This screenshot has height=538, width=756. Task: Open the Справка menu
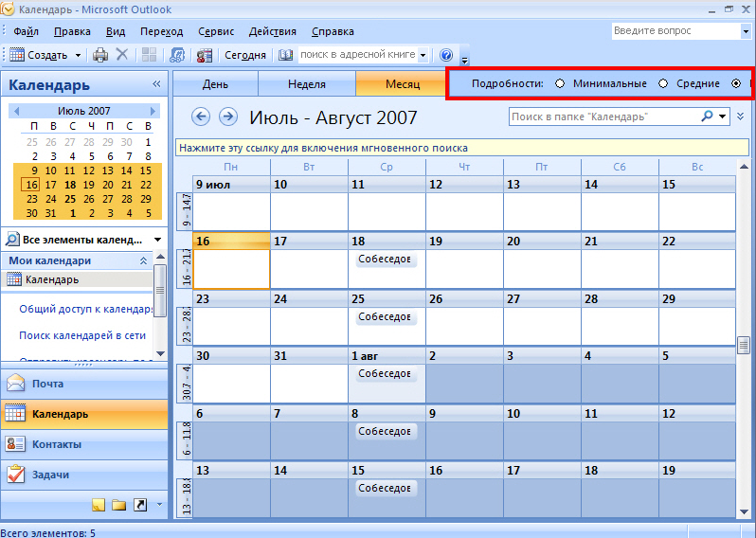(x=333, y=32)
